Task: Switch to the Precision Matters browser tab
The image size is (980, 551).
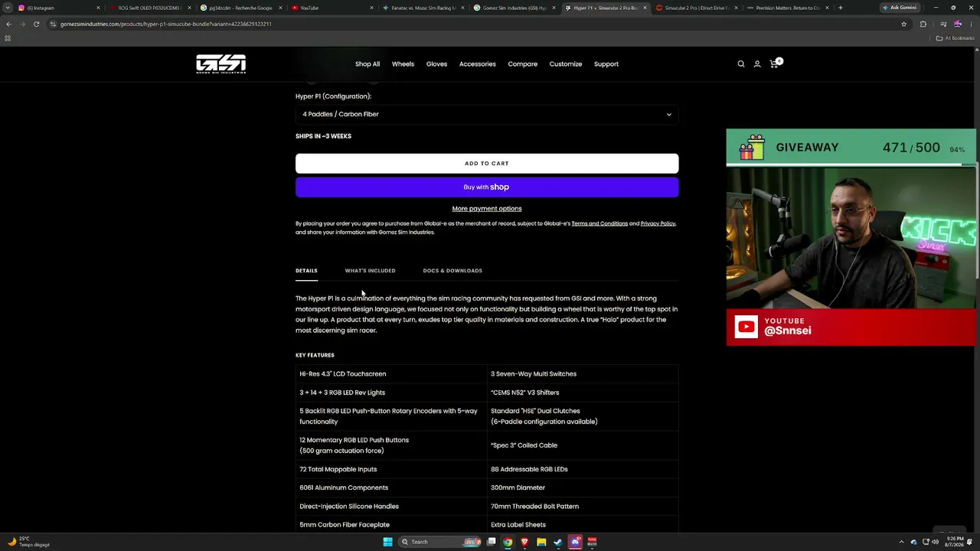Action: click(x=787, y=8)
